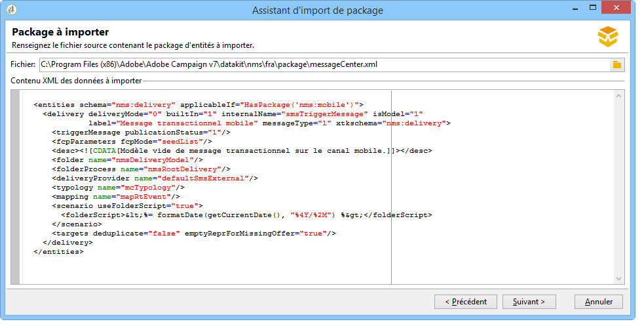This screenshot has height=328, width=644.
Task: Click the deliveryProvider defaultSmsExternal line
Action: 155,178
